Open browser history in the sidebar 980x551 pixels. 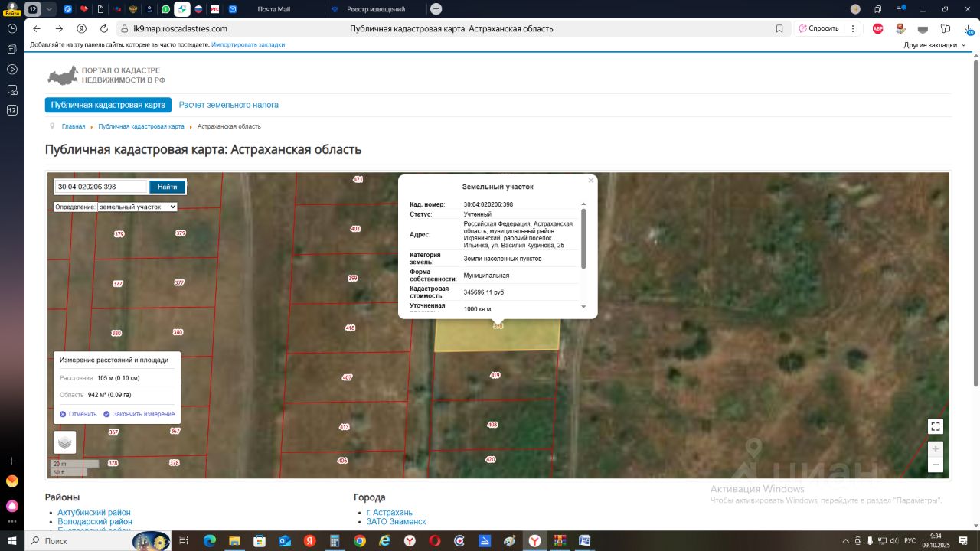coord(11,28)
